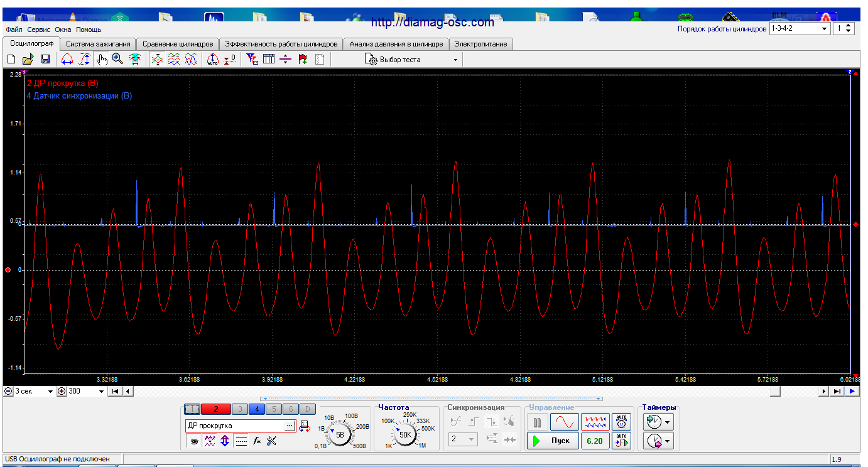Open the checklist notes icon

(x=320, y=59)
